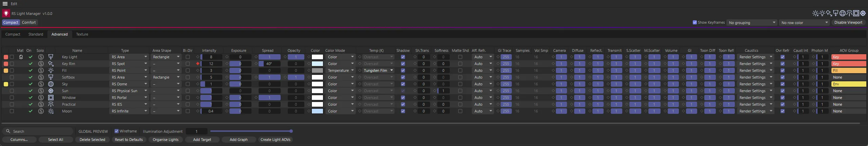Add a point light bulb icon in toolbar

click(822, 14)
